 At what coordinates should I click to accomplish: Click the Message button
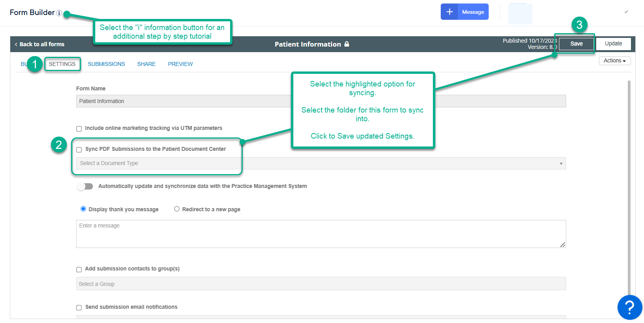(x=473, y=12)
